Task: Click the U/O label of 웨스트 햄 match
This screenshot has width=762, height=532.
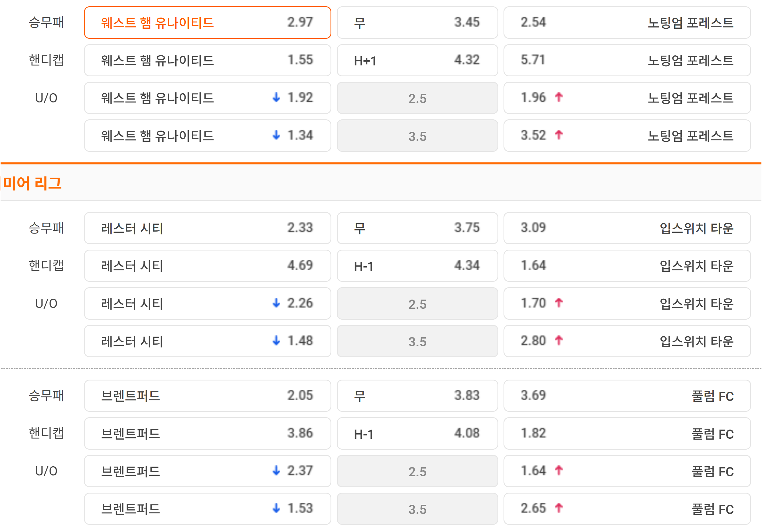Action: point(46,98)
